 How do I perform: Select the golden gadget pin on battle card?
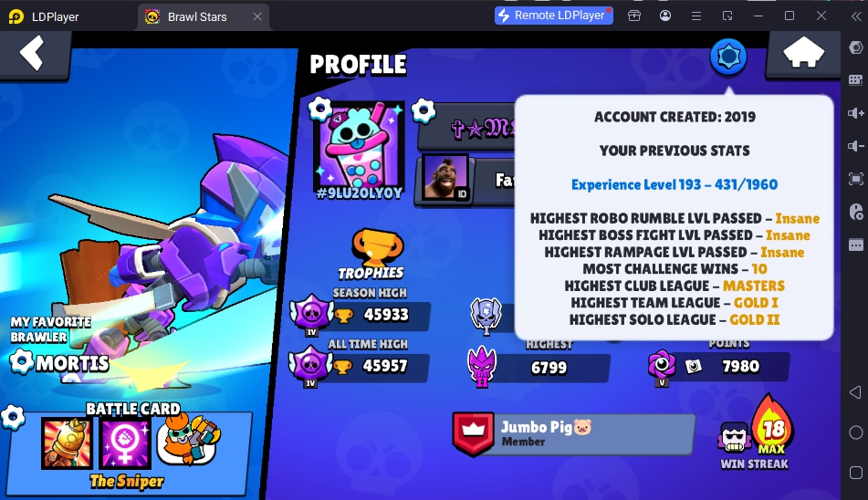pos(67,443)
